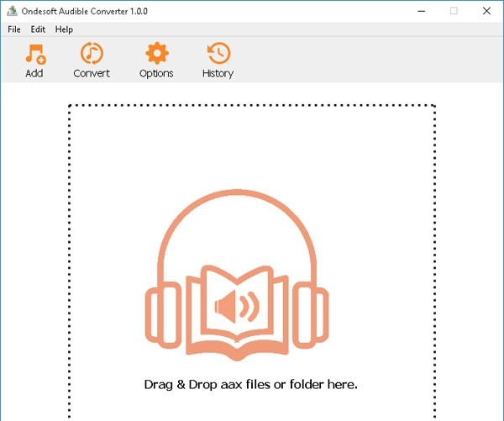Open the File menu
The image size is (504, 421).
(14, 29)
